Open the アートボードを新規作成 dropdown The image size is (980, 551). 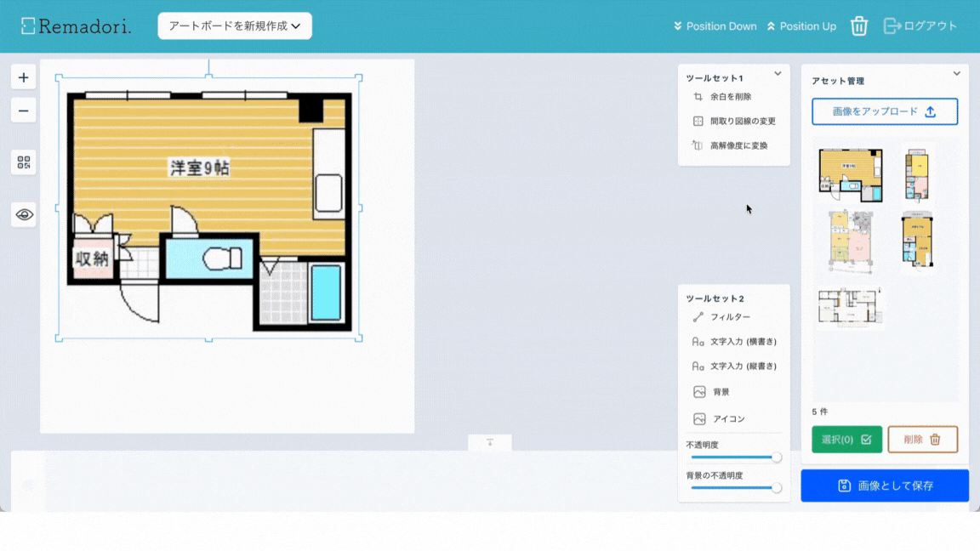pyautogui.click(x=235, y=26)
